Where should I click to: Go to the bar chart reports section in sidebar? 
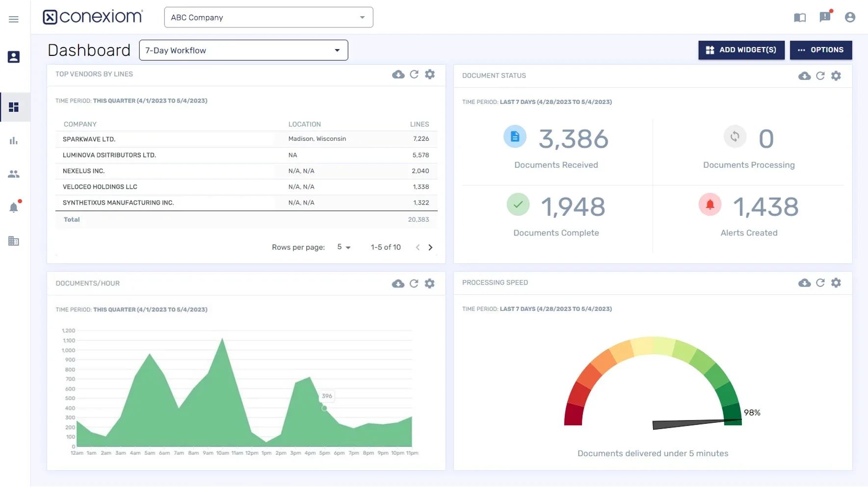[14, 141]
